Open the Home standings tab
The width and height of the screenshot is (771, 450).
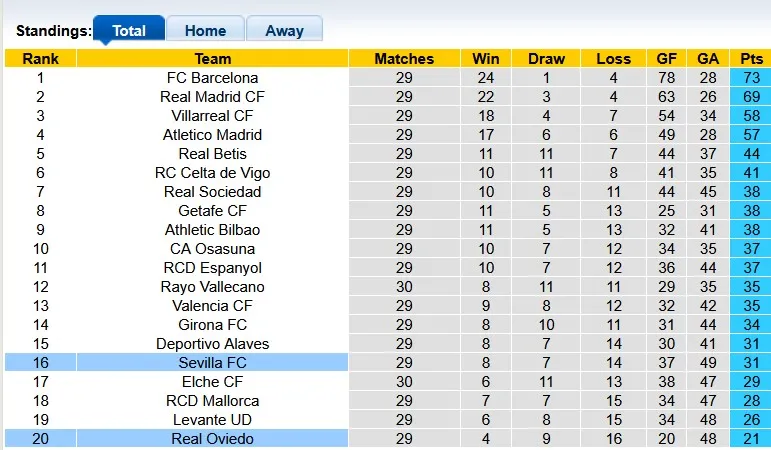(x=205, y=30)
